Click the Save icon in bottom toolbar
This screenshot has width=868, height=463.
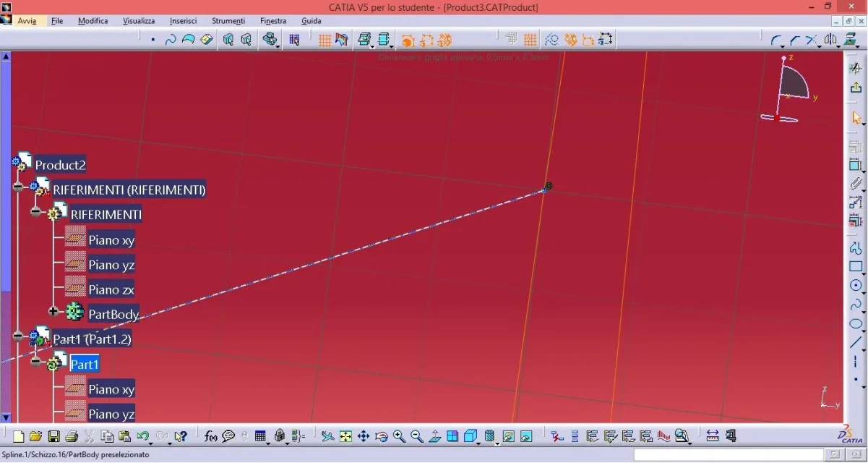pyautogui.click(x=53, y=436)
